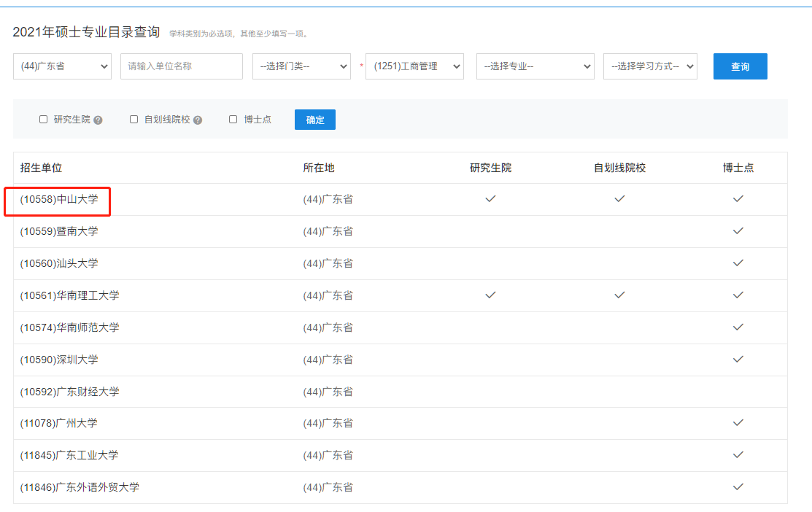This screenshot has height=512, width=812.
Task: Expand the --选择专业-- dropdown
Action: [535, 66]
